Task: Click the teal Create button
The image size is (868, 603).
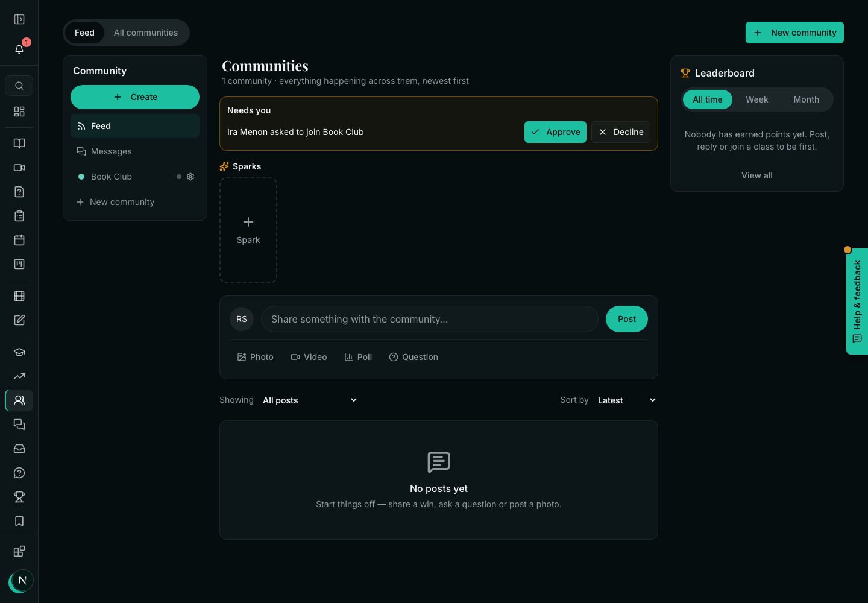Action: coord(135,97)
